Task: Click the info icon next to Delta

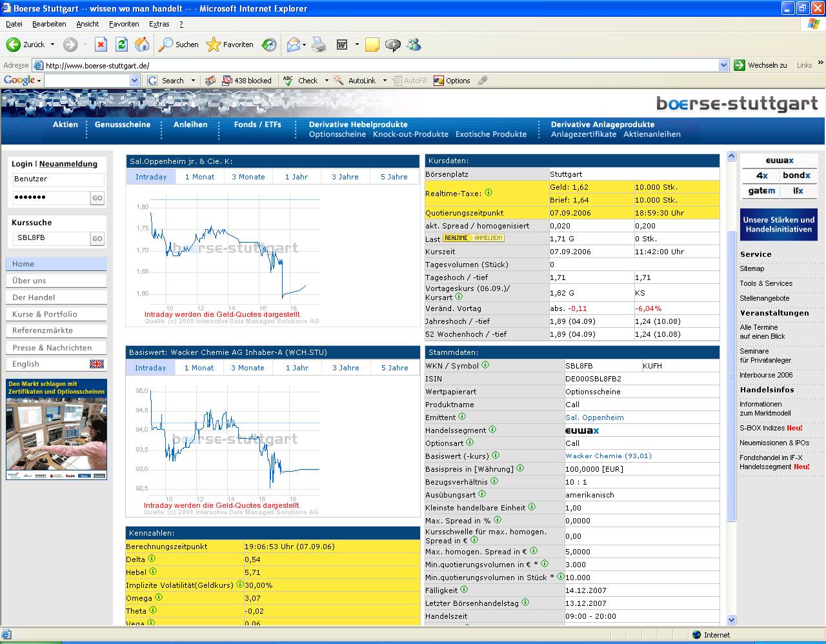Action: 152,559
